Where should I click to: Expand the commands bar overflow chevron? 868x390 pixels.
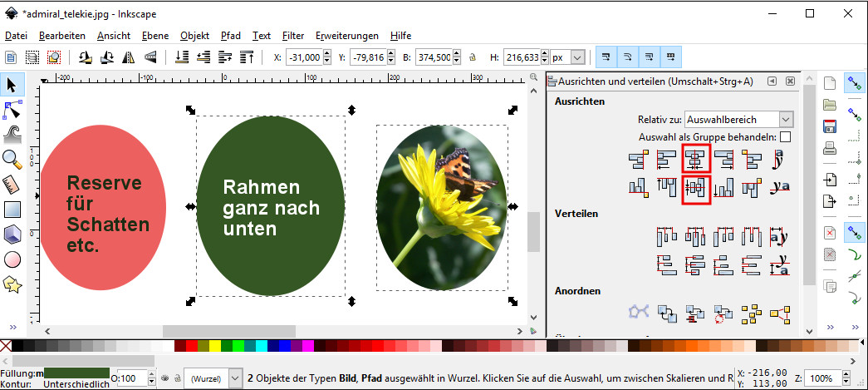[x=829, y=327]
